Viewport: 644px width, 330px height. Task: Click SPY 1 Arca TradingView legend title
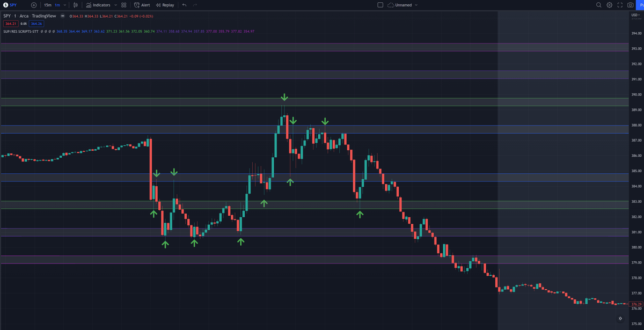click(x=30, y=16)
